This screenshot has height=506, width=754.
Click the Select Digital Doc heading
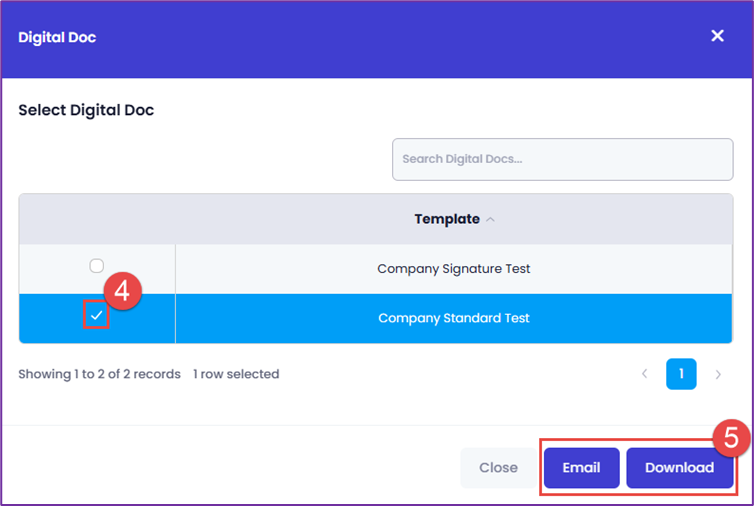click(86, 110)
